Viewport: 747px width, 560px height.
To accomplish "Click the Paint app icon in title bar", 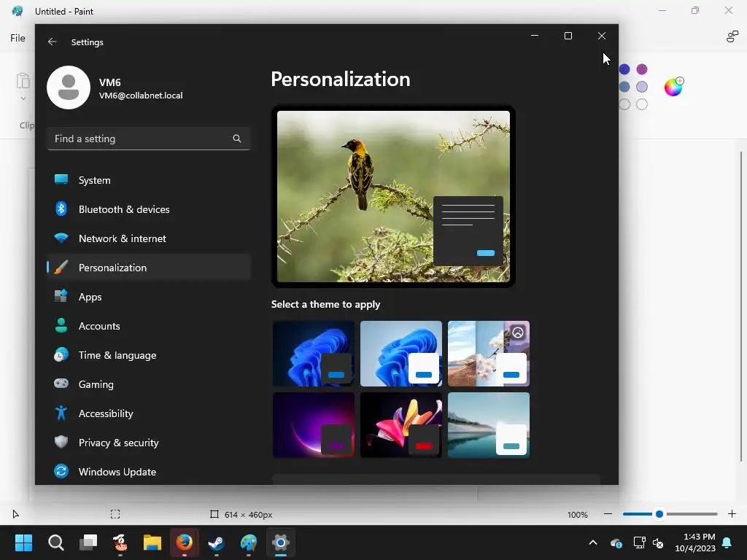I will tap(18, 11).
